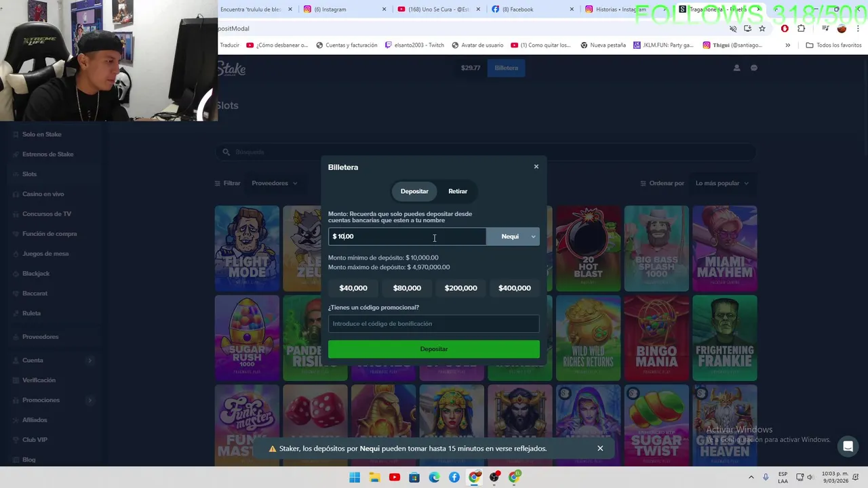Image resolution: width=868 pixels, height=488 pixels.
Task: Open Blackjack in sidebar
Action: point(36,273)
